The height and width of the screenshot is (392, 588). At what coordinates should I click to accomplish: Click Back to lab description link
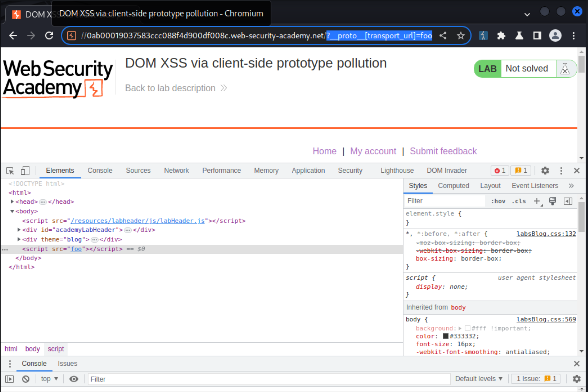point(176,88)
